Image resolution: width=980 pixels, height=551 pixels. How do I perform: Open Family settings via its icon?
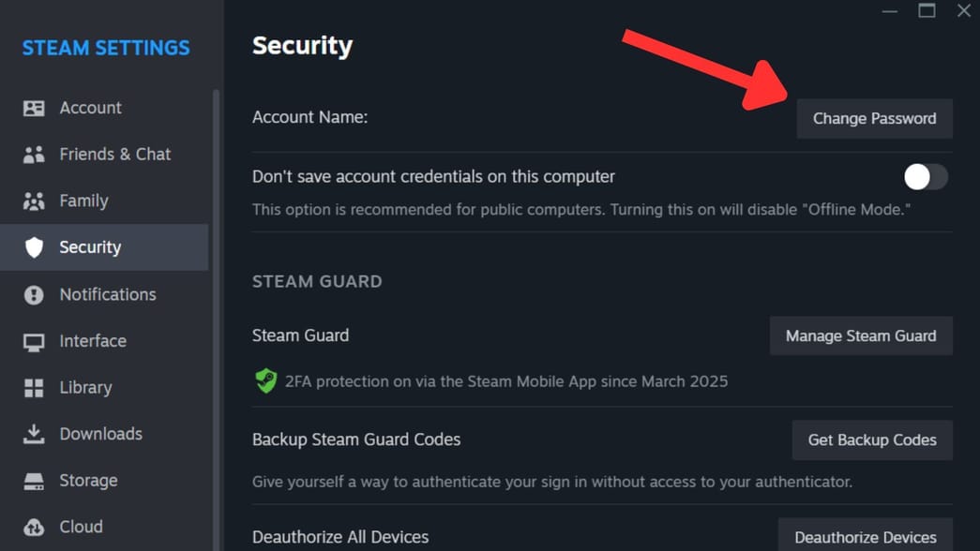[x=34, y=201]
